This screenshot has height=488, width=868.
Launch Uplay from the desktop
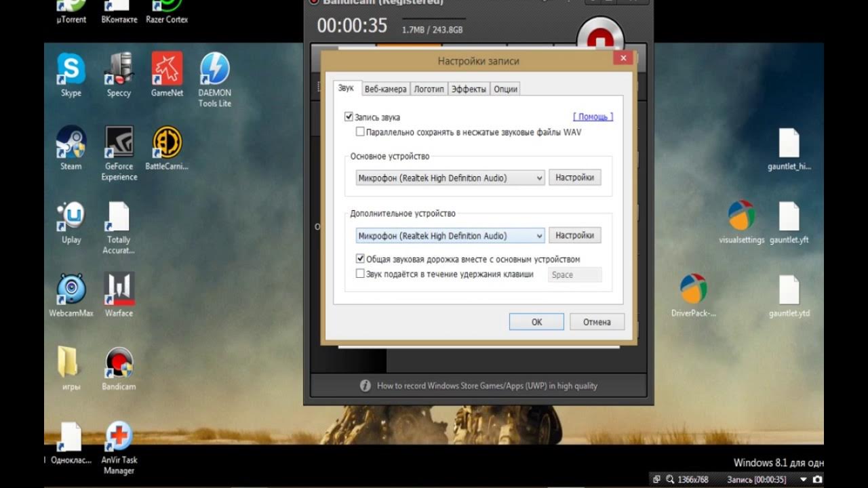tap(71, 222)
